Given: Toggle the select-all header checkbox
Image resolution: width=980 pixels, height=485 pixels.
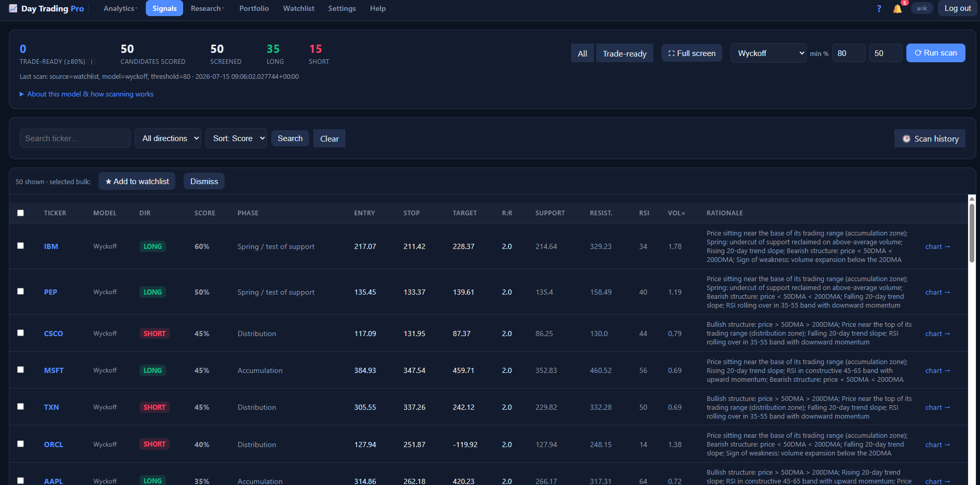Looking at the screenshot, I should point(21,213).
